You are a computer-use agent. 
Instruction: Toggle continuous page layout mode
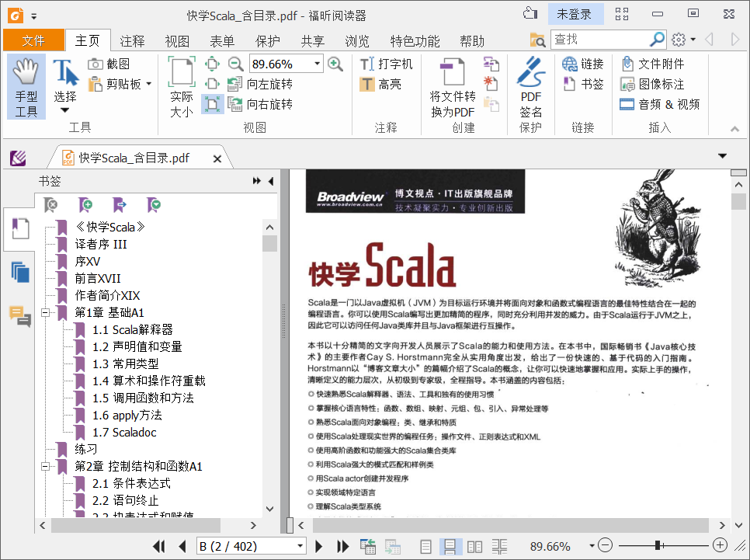[x=450, y=546]
